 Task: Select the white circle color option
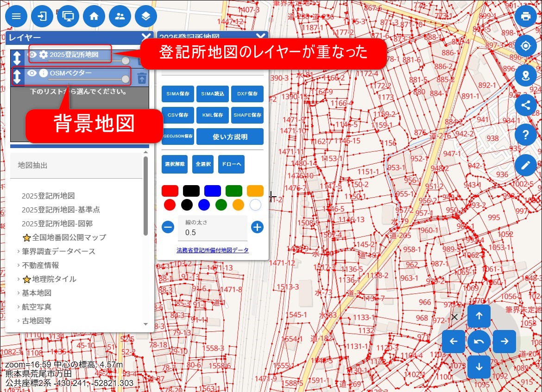click(255, 205)
